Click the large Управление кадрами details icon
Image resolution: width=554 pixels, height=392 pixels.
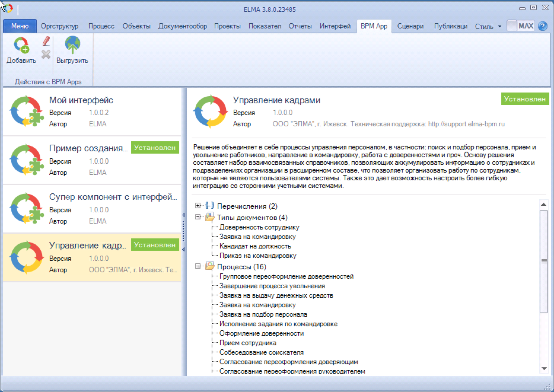click(211, 111)
